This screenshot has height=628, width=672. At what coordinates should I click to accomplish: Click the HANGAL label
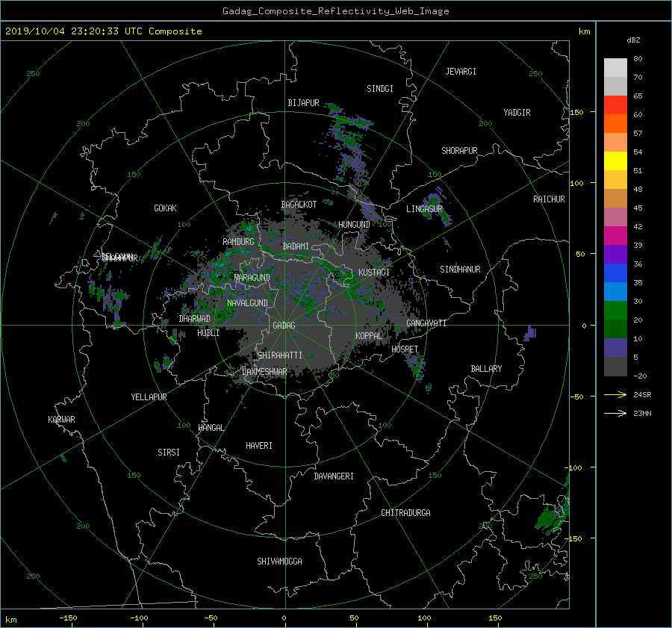pos(211,428)
